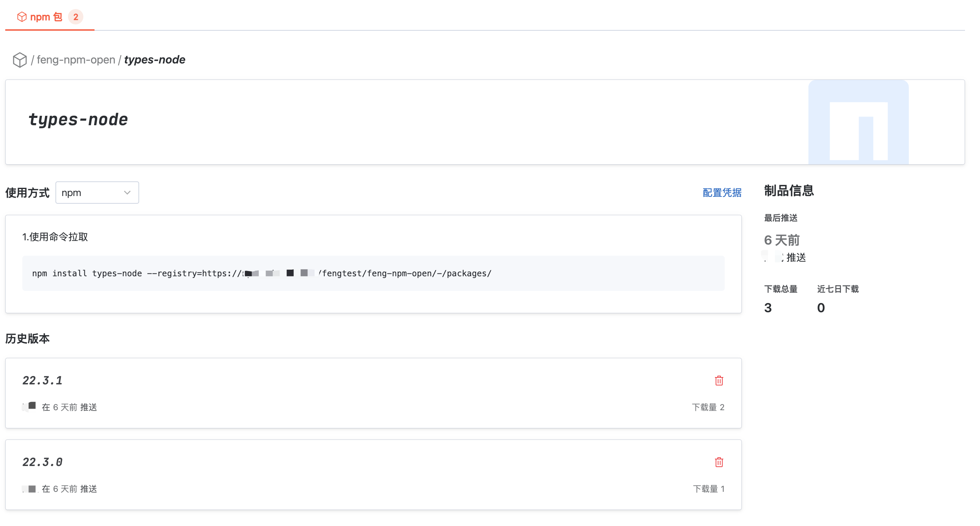980x526 pixels.
Task: Click the package cube icon in breadcrumb
Action: click(20, 60)
